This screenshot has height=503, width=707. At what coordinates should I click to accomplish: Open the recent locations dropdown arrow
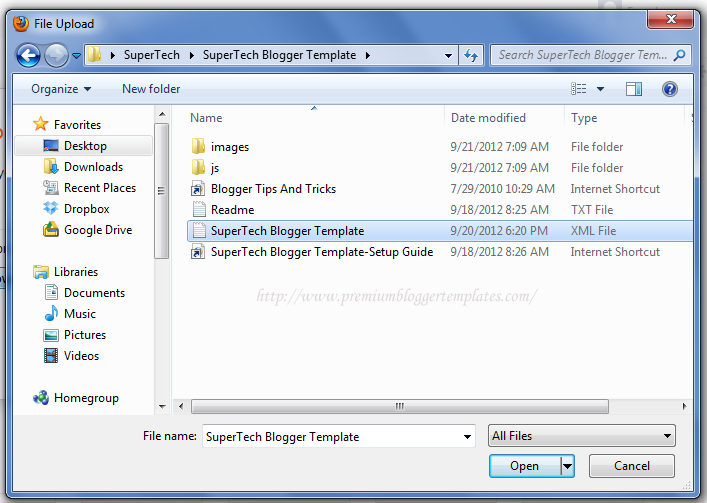(76, 56)
